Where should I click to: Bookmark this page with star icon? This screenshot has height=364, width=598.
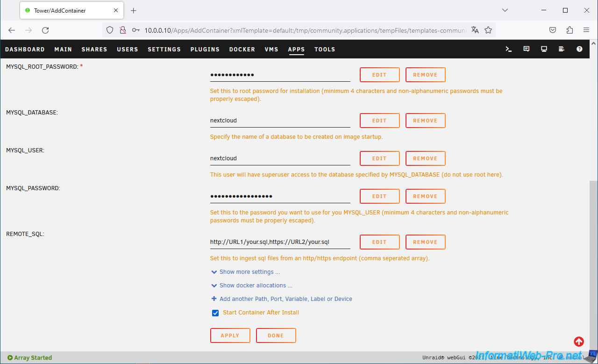point(488,30)
